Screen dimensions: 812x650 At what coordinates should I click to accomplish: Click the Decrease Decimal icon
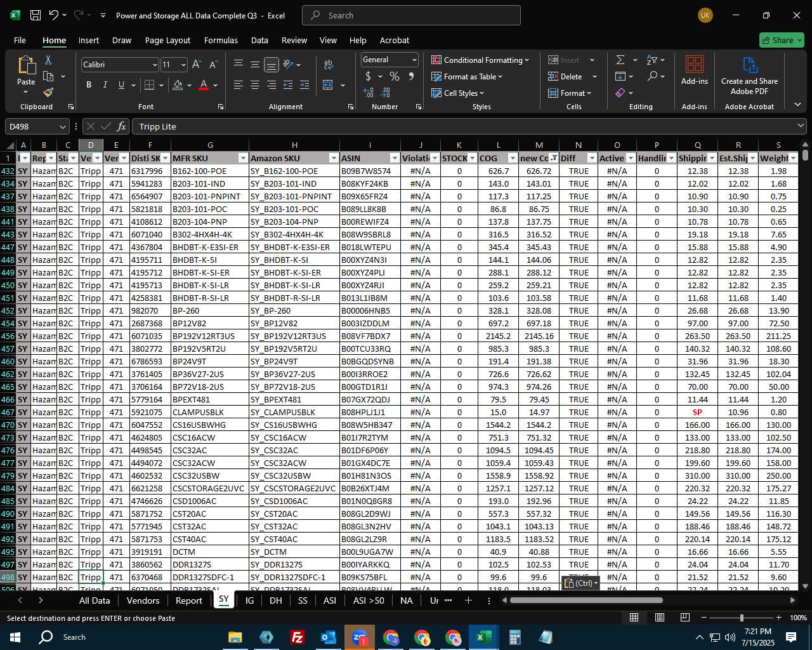tap(386, 93)
